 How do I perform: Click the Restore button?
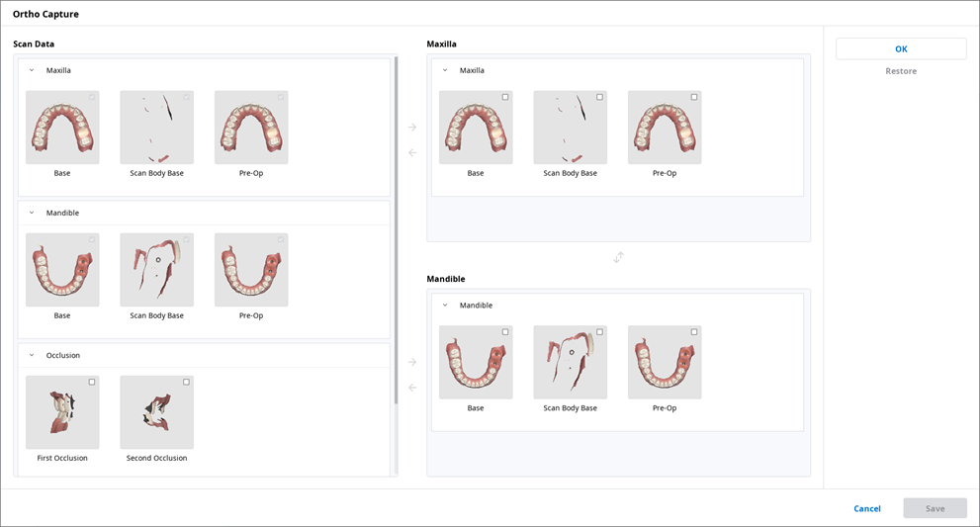pos(900,71)
